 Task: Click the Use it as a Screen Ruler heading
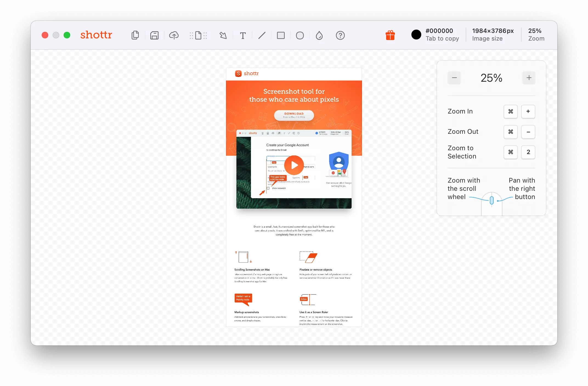(314, 312)
